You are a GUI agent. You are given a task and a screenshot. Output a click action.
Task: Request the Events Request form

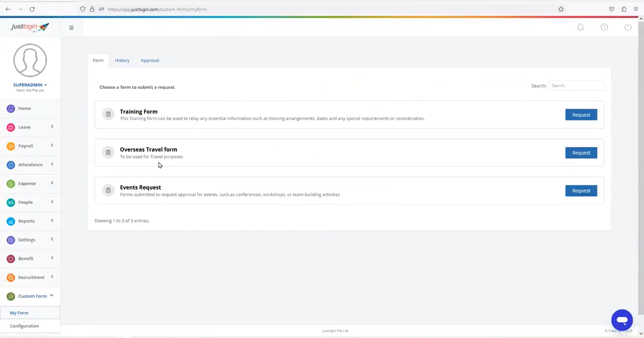click(581, 190)
